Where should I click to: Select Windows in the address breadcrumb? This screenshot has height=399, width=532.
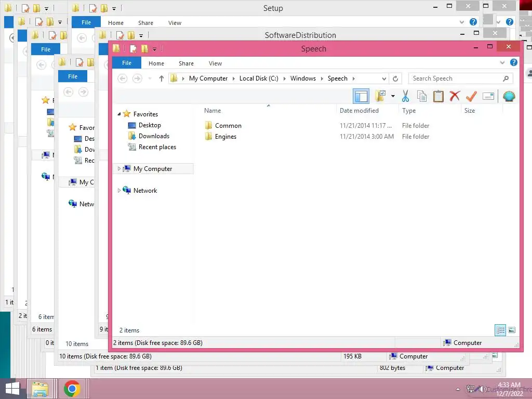point(303,78)
